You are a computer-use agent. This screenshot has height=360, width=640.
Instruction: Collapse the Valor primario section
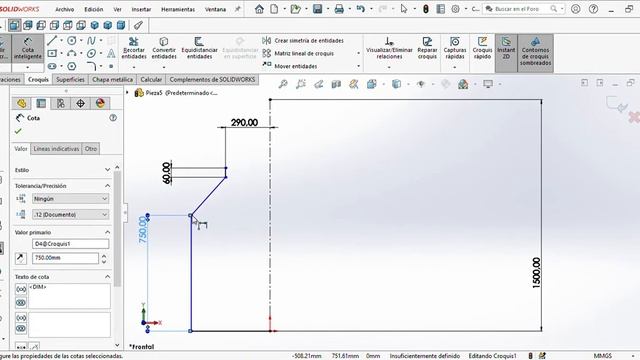pyautogui.click(x=107, y=232)
